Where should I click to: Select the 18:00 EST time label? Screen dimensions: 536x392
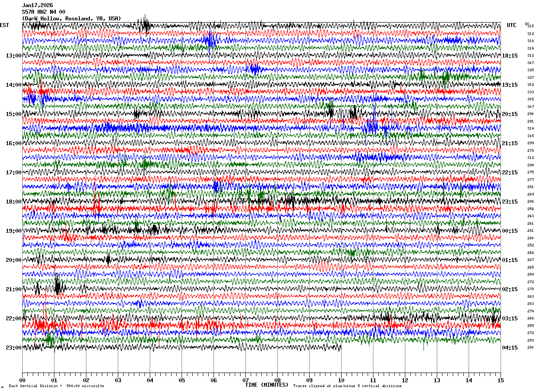pos(13,201)
